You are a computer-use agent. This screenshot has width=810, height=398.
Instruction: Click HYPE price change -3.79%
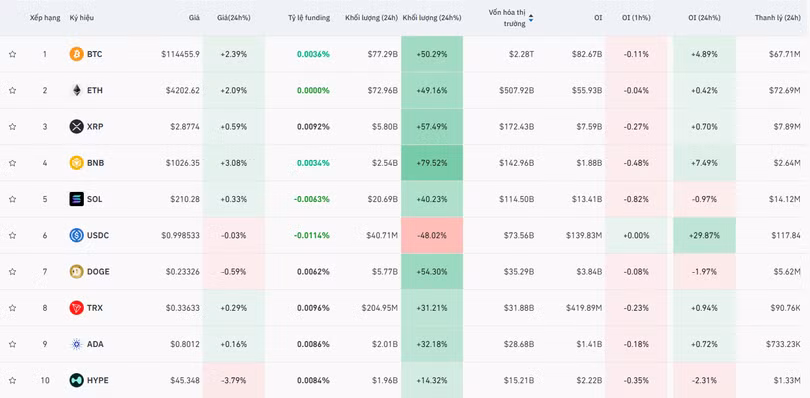pyautogui.click(x=234, y=380)
